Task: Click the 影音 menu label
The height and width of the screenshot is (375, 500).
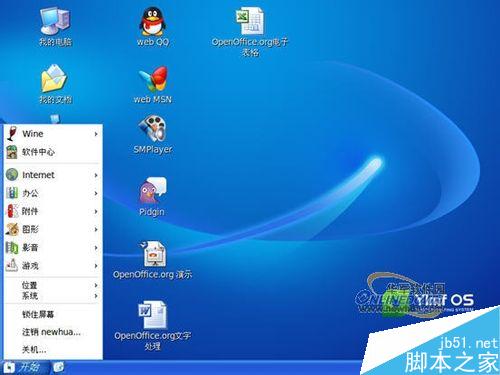Action: [30, 247]
